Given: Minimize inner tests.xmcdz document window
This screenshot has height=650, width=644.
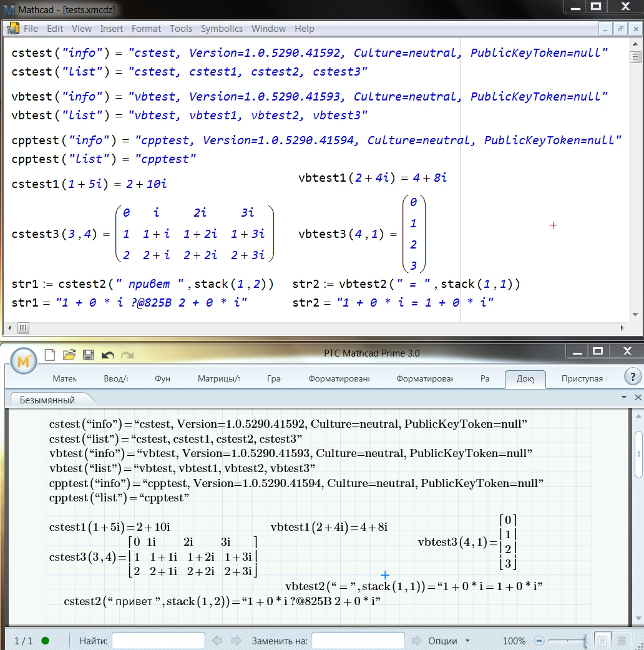Looking at the screenshot, I should [605, 29].
